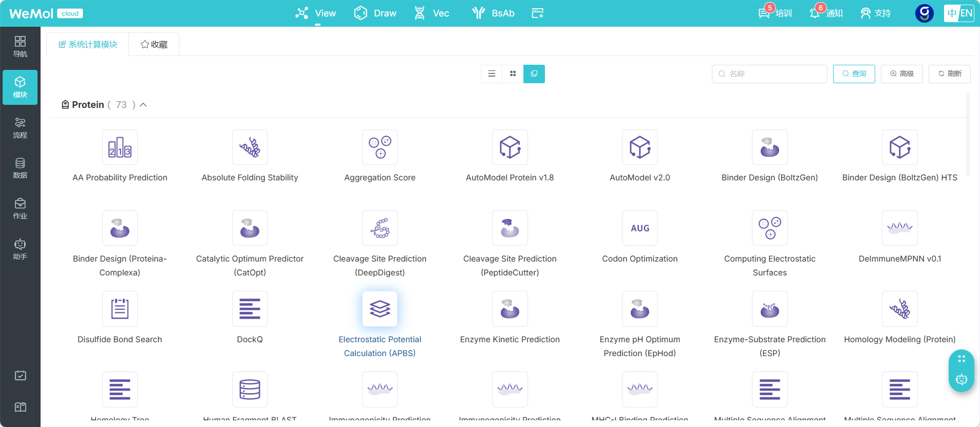Open the Disulfide Bond Search icon
The image size is (980, 427).
pyautogui.click(x=120, y=309)
